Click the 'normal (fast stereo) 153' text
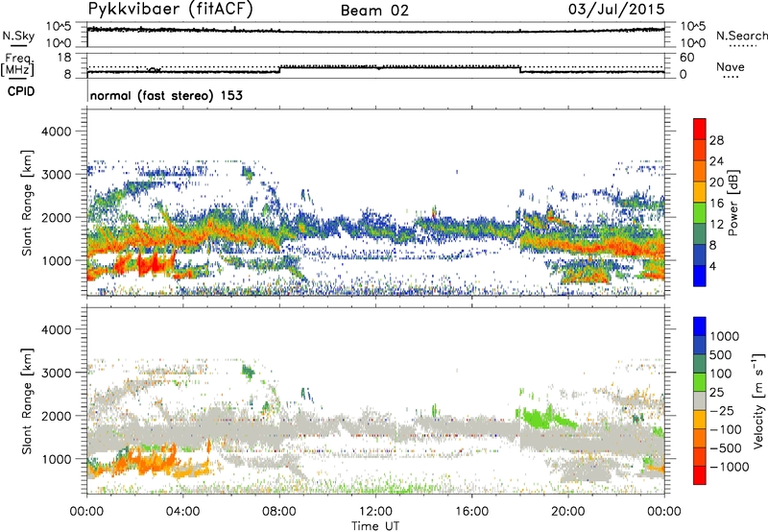 tap(166, 95)
